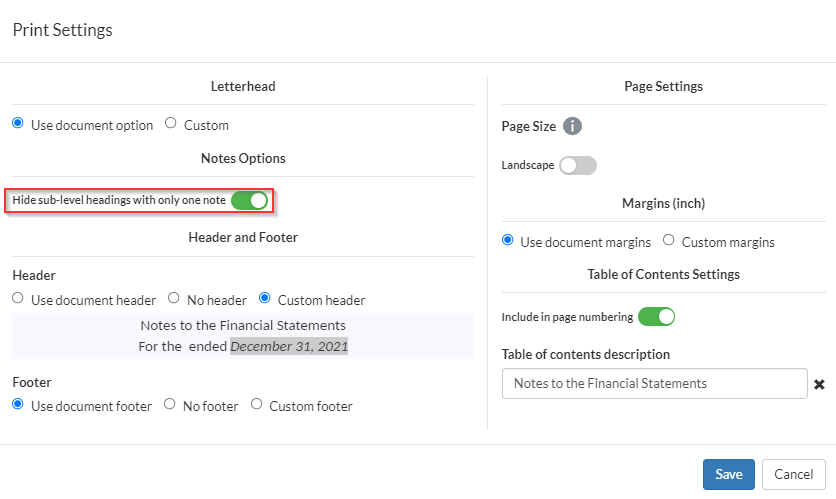Screen dimensions: 836x499
Task: Toggle hide sub-level headings switch
Action: 250,201
